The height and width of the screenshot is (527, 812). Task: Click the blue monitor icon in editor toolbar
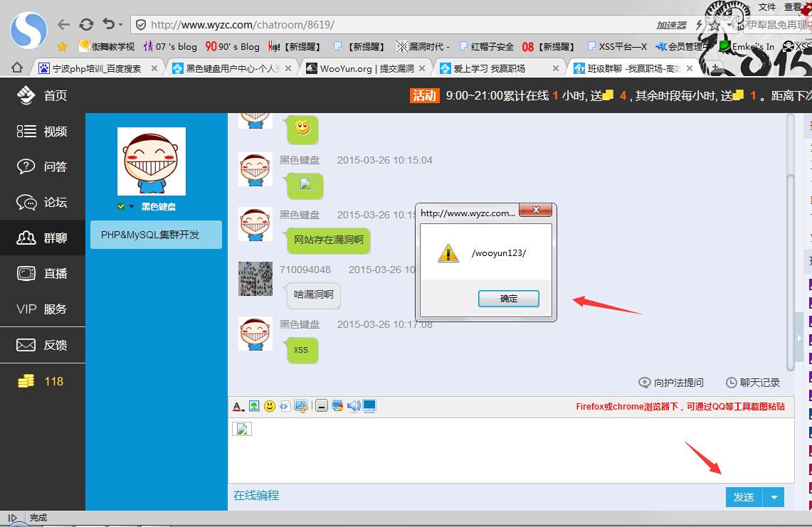(x=369, y=406)
